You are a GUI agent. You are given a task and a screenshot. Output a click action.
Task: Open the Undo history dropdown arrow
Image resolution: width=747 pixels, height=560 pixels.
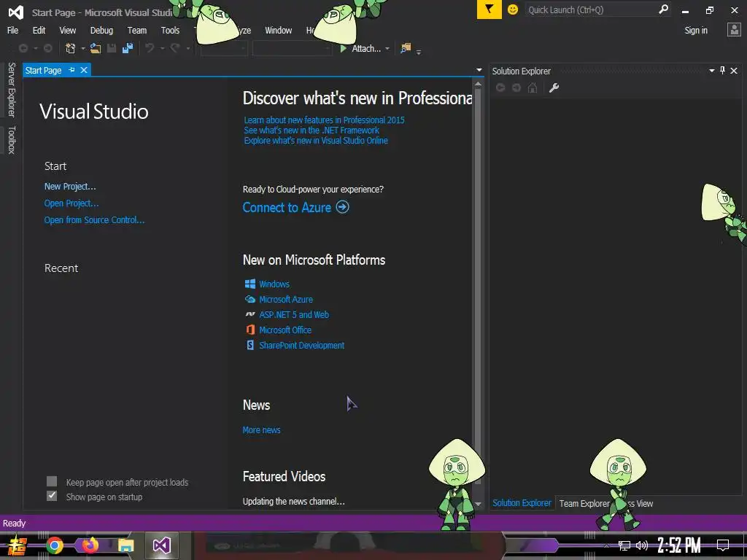click(x=162, y=49)
